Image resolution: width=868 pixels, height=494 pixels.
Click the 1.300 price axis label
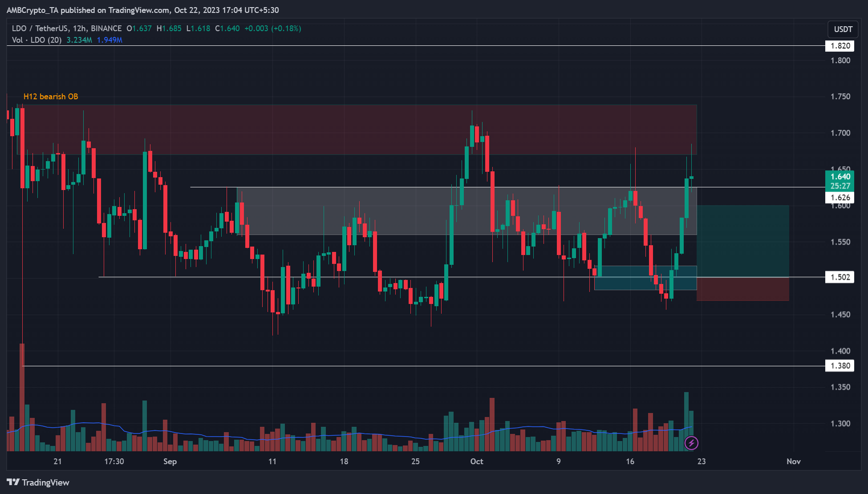[840, 424]
